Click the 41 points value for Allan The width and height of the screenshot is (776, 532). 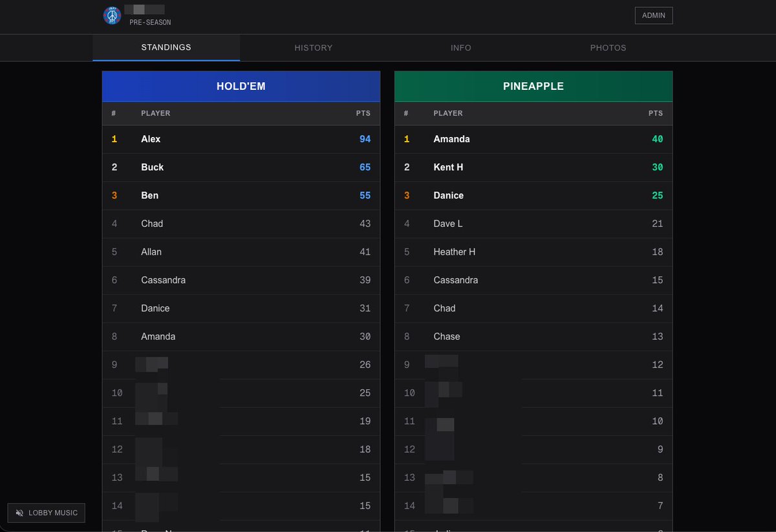(365, 252)
